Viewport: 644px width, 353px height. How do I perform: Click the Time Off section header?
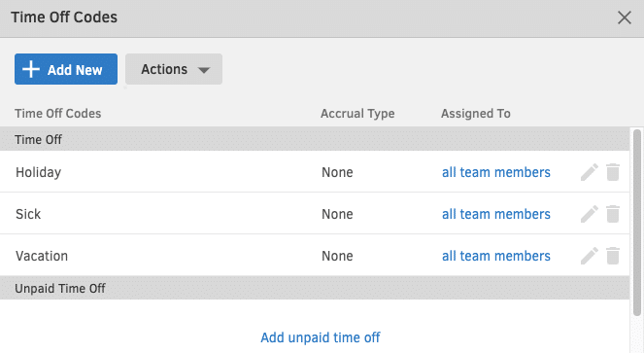click(315, 139)
